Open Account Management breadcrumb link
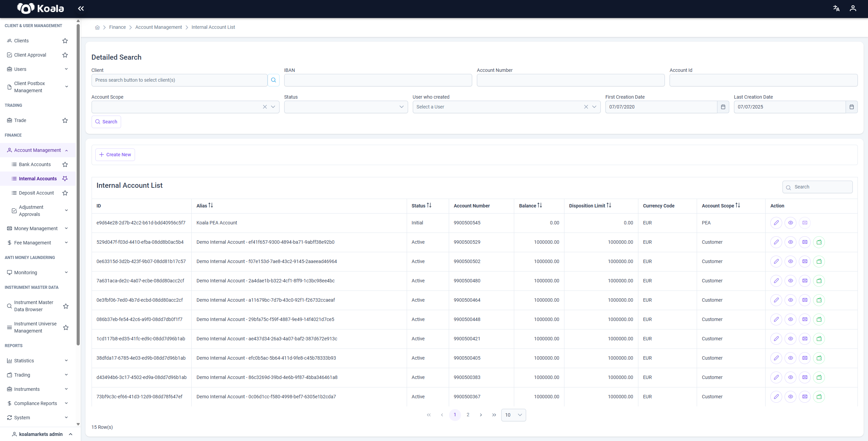Image resolution: width=868 pixels, height=441 pixels. 158,27
